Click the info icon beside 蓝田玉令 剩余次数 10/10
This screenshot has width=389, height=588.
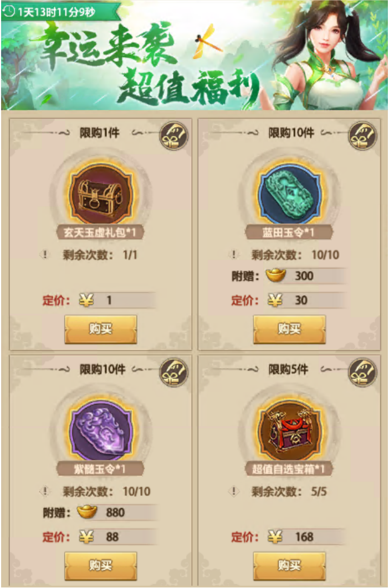click(x=233, y=254)
